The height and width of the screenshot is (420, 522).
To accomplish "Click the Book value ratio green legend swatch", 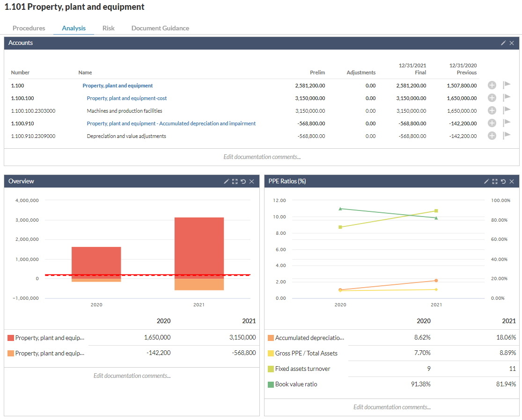I will click(271, 384).
